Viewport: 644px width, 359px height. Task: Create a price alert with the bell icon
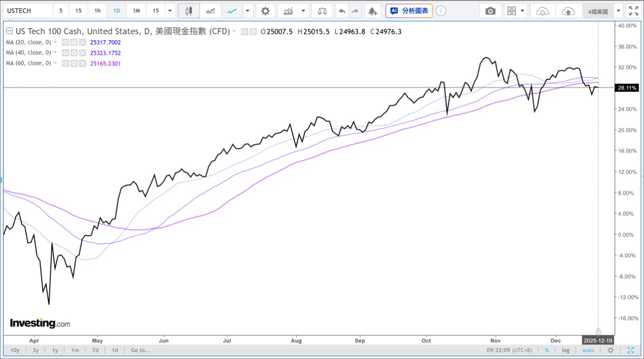pos(372,10)
